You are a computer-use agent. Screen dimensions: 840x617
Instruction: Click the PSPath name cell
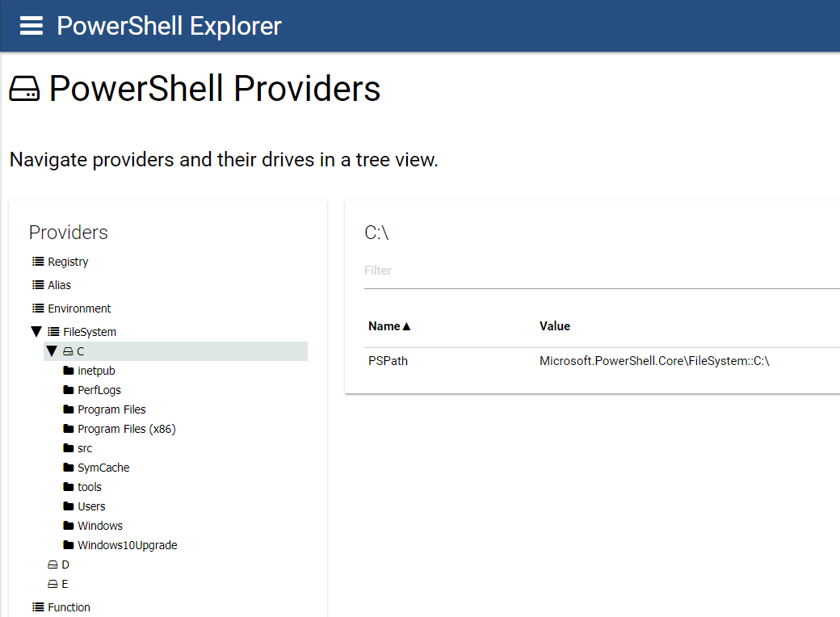click(388, 361)
